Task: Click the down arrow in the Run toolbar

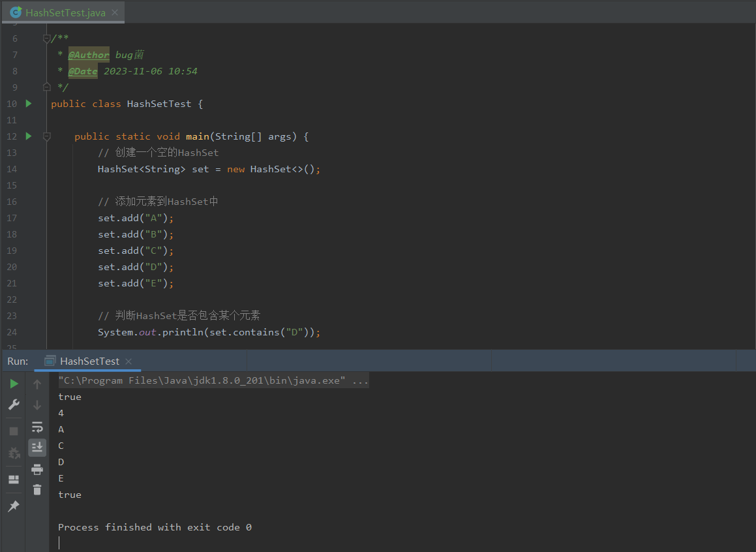Action: point(37,405)
